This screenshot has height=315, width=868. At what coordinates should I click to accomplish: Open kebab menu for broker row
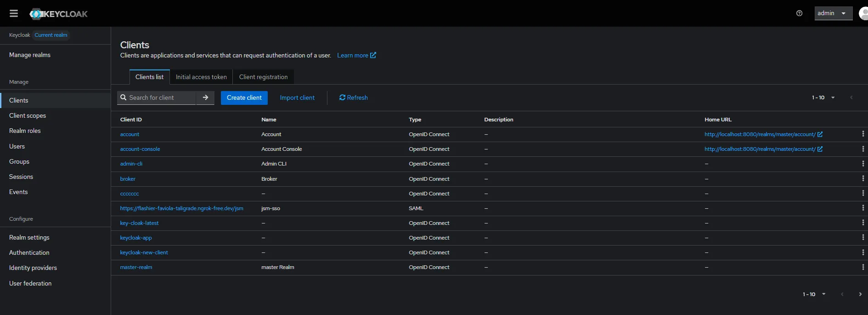(863, 178)
